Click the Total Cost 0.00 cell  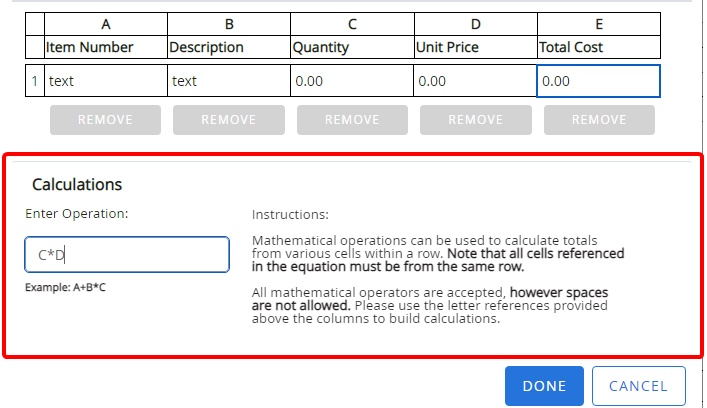(x=598, y=81)
